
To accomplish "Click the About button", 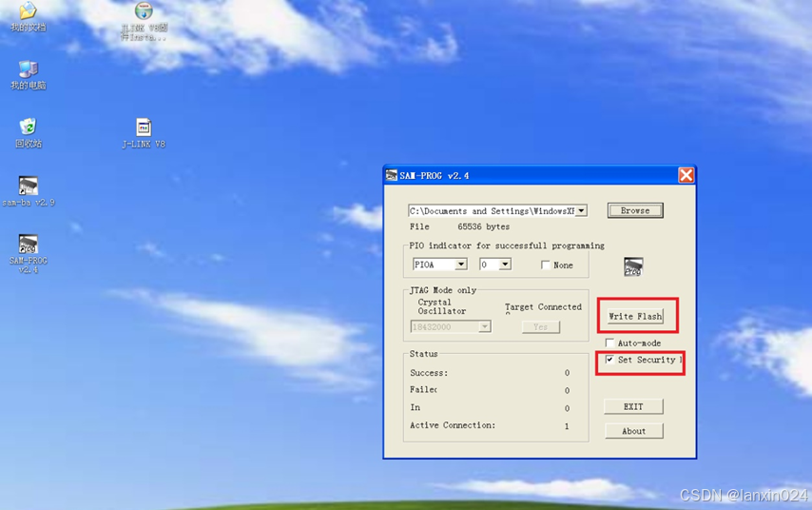I will coord(634,431).
